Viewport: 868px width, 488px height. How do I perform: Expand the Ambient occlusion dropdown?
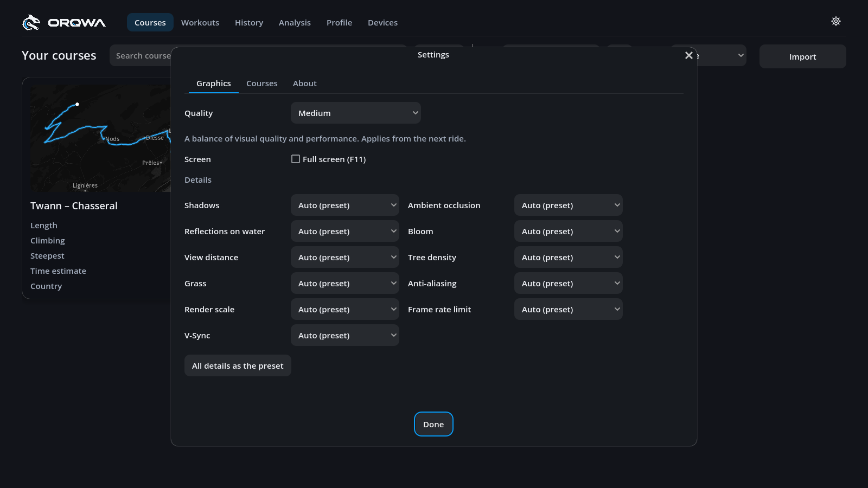(569, 205)
